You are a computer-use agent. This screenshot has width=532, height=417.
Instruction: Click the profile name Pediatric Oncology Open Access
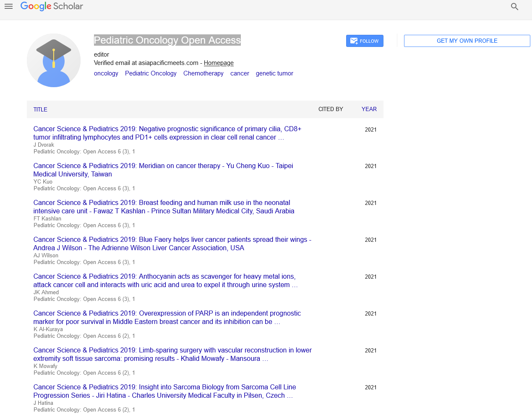[167, 40]
